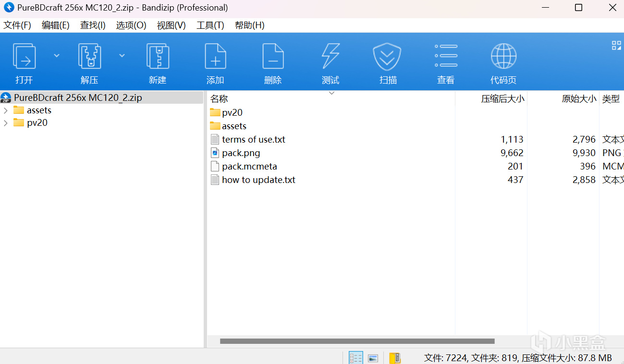Open the Edit (编辑) menu

pos(56,25)
